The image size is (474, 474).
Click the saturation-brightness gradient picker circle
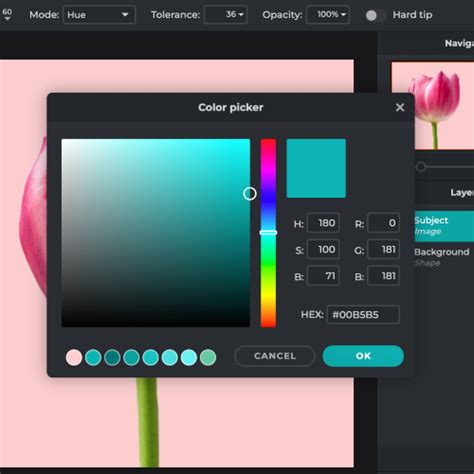tap(250, 194)
